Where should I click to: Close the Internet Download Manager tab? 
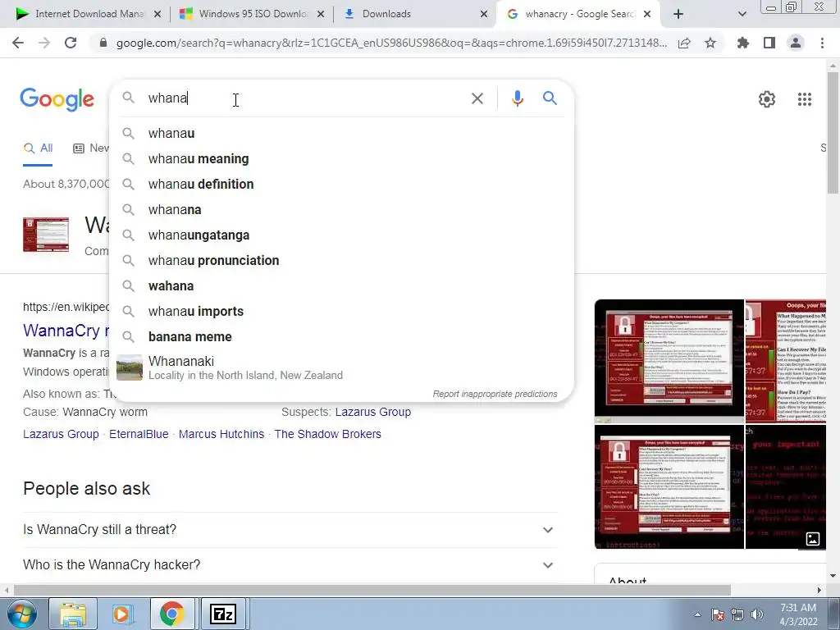[x=157, y=14]
